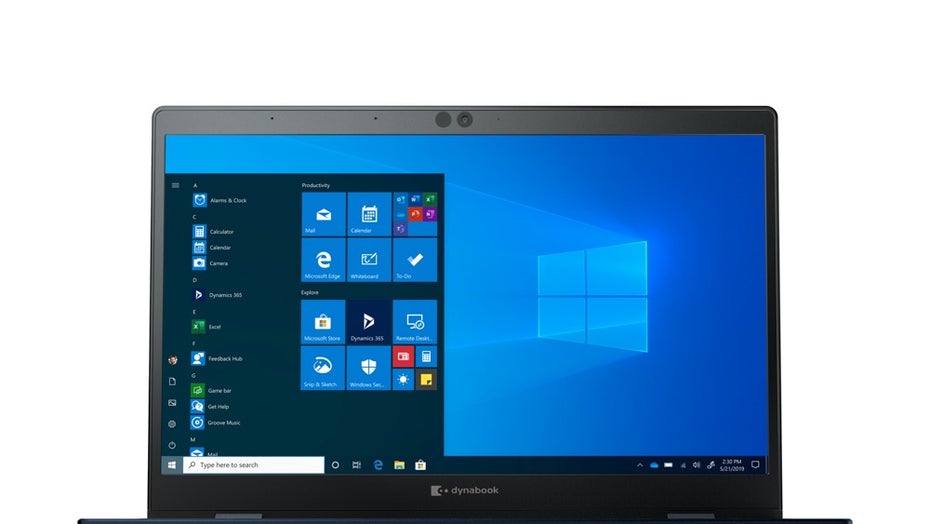
Task: Open the volume control in system tray
Action: click(697, 465)
